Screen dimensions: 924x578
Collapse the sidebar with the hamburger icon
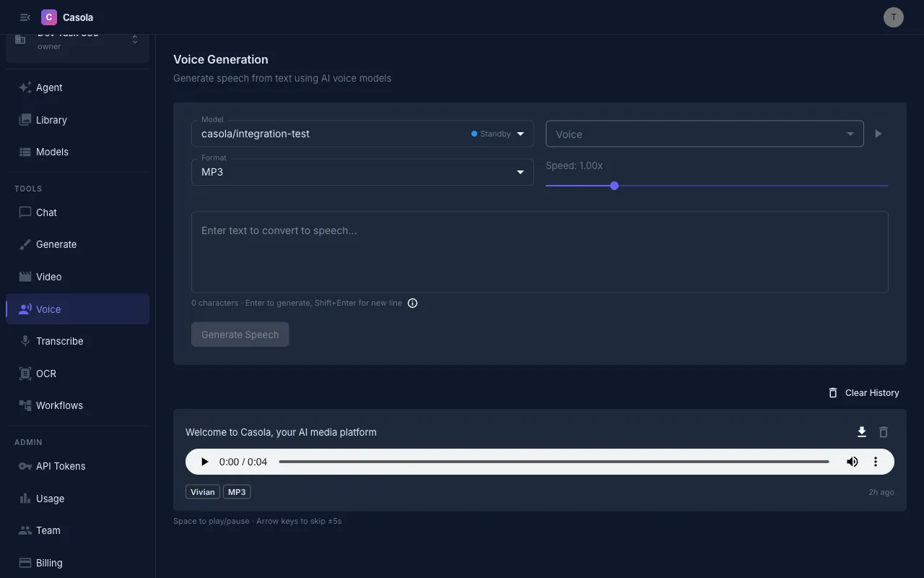(x=25, y=17)
